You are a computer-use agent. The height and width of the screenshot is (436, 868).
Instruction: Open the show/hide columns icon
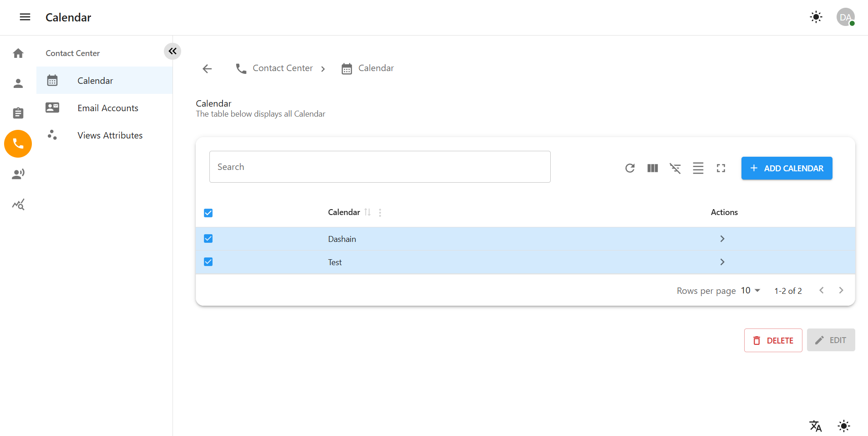tap(652, 168)
